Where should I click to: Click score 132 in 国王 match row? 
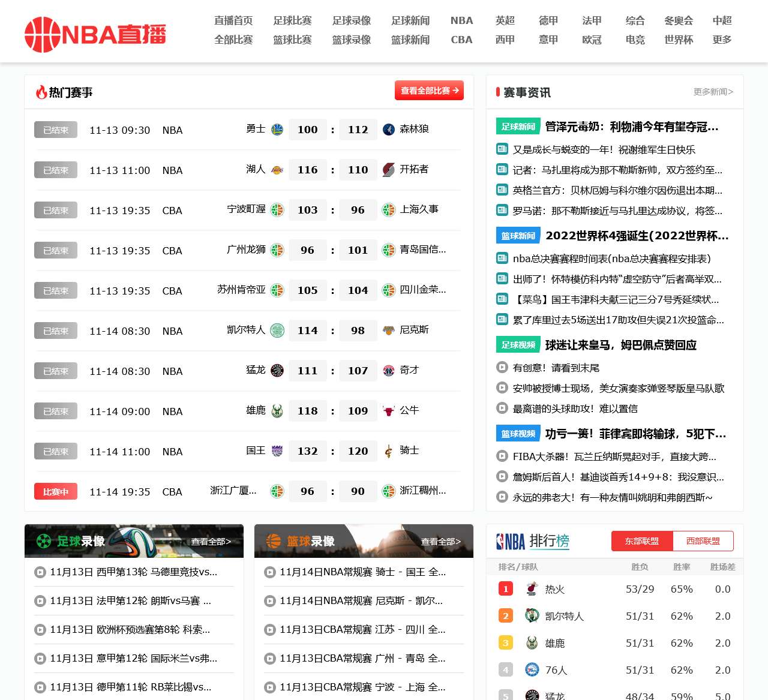308,451
